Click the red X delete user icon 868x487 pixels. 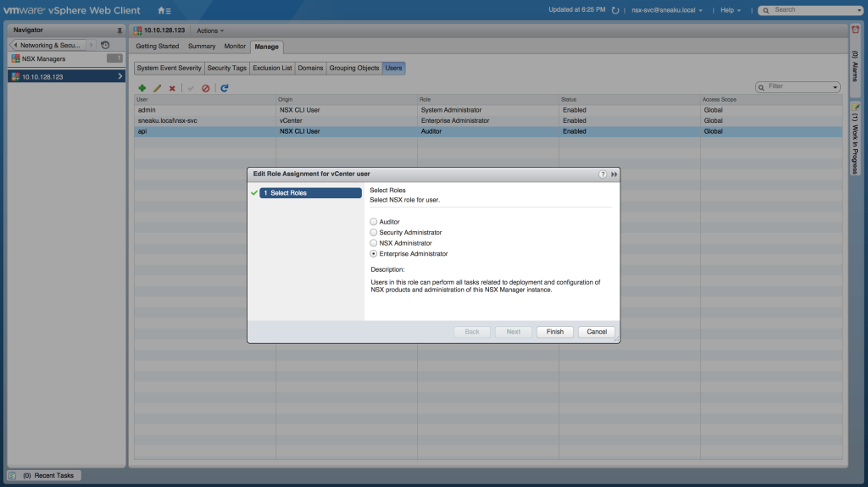click(x=172, y=88)
